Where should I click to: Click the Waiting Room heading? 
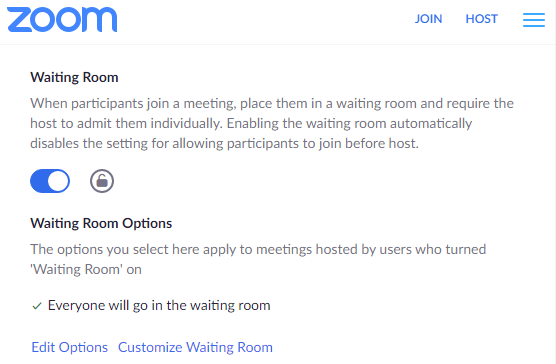[74, 77]
